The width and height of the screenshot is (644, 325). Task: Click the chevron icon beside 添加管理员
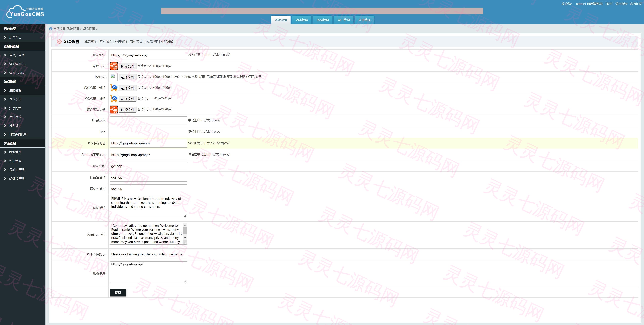(x=5, y=64)
